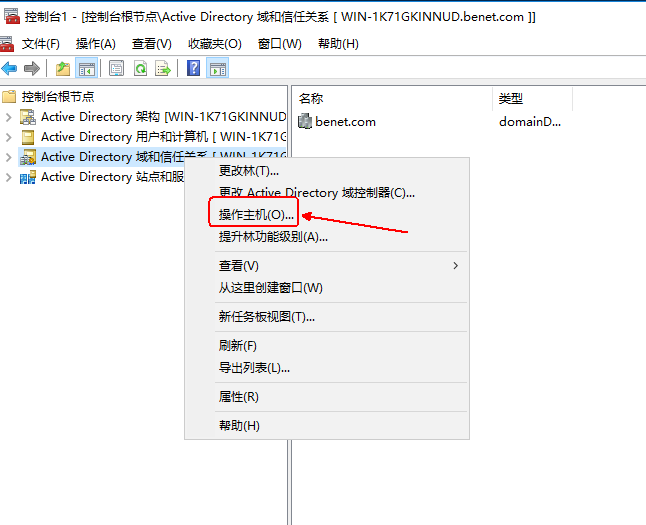Select 控制台根节点 tree label
Image resolution: width=646 pixels, height=525 pixels.
[x=58, y=97]
